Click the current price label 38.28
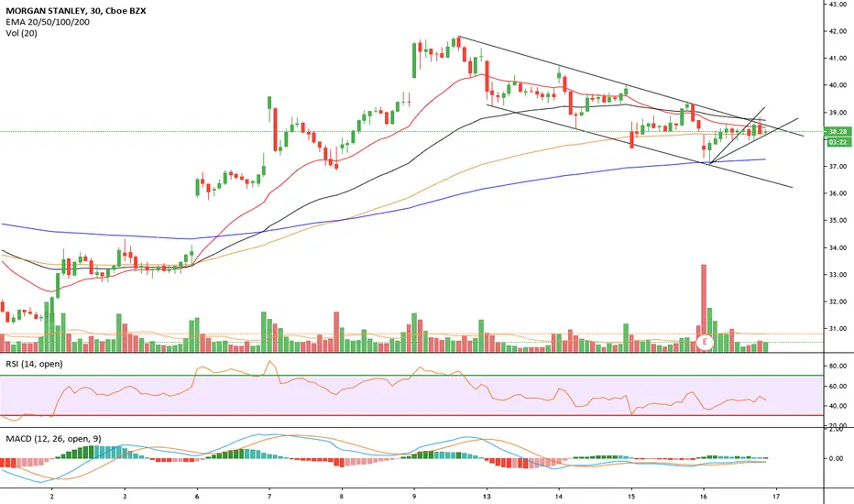 (x=838, y=131)
